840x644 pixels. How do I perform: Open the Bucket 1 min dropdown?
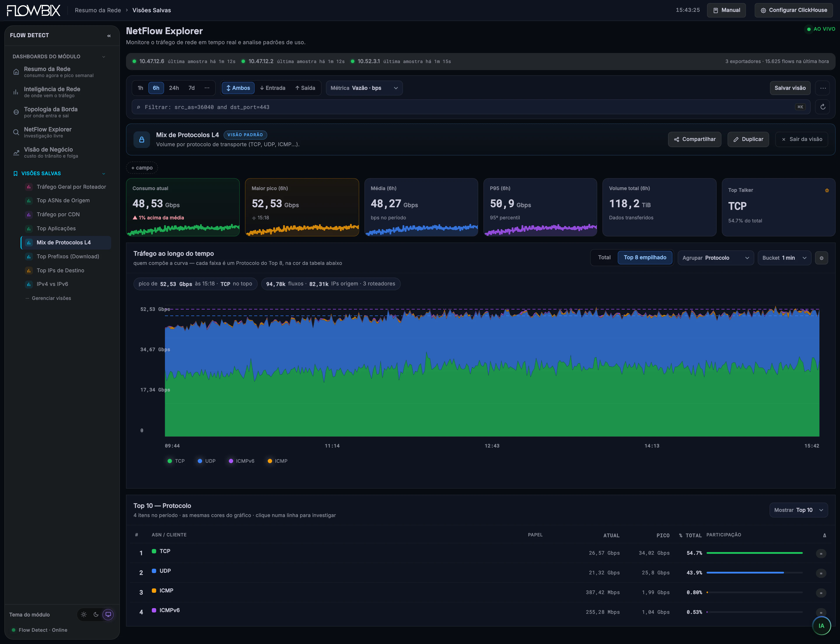tap(784, 258)
